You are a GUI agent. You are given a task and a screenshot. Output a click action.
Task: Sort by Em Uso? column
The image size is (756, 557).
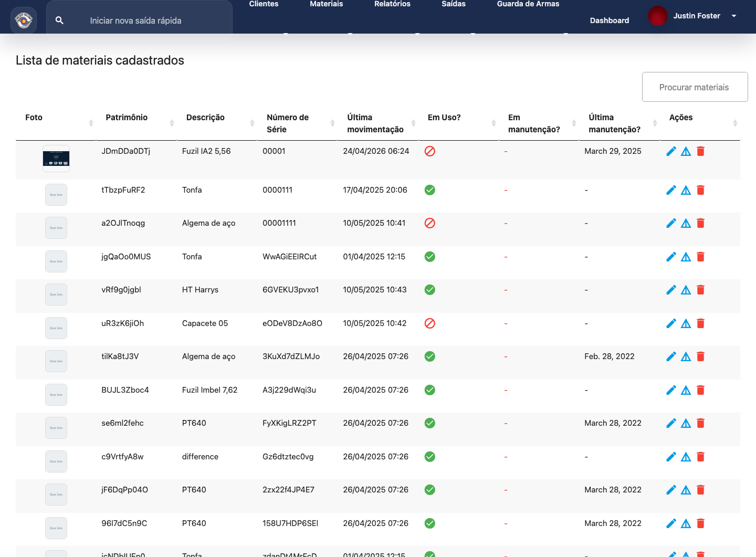(x=458, y=123)
